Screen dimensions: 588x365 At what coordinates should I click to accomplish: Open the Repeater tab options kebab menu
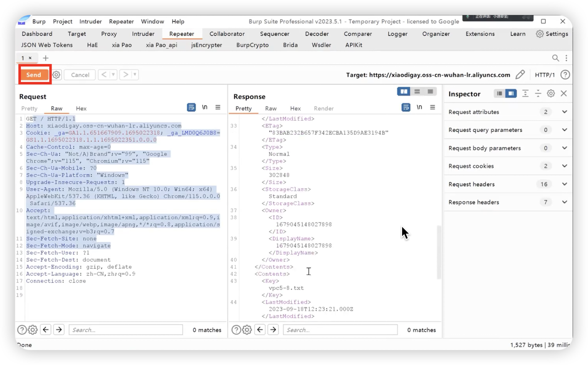point(566,58)
